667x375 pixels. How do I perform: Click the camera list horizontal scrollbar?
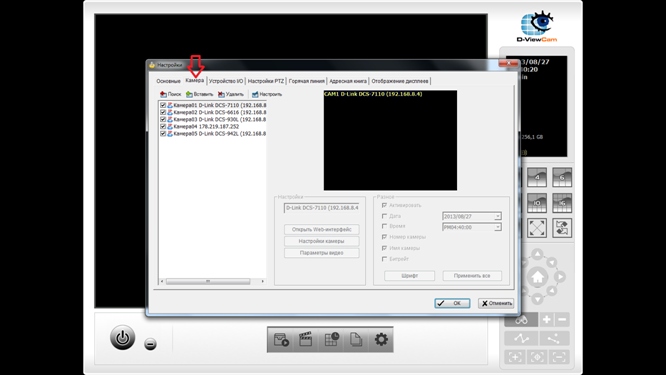click(212, 281)
